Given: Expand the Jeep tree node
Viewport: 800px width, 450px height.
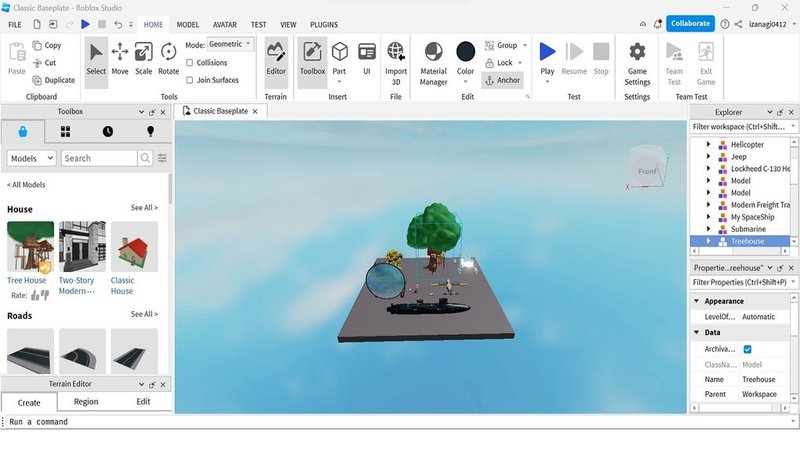Looking at the screenshot, I should (x=708, y=157).
